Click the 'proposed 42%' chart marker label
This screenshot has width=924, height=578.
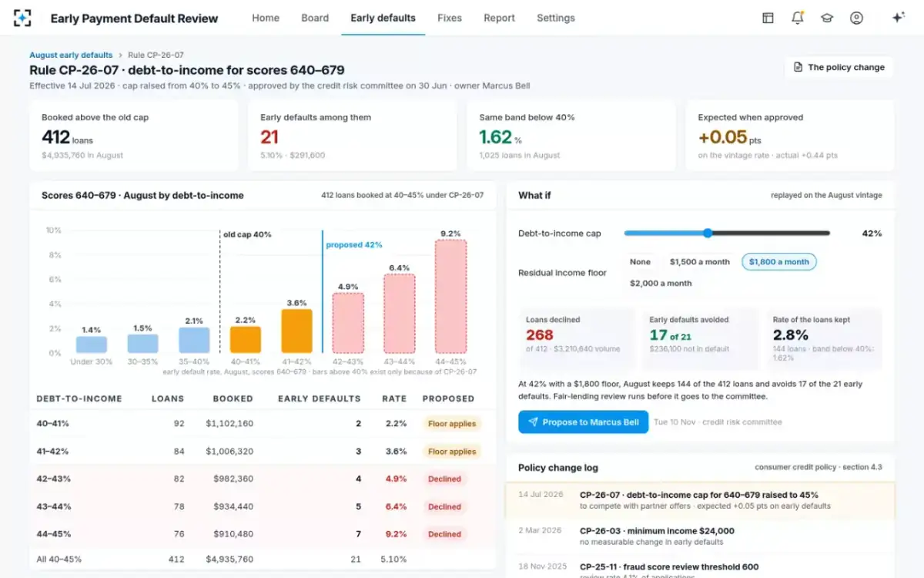click(x=353, y=244)
